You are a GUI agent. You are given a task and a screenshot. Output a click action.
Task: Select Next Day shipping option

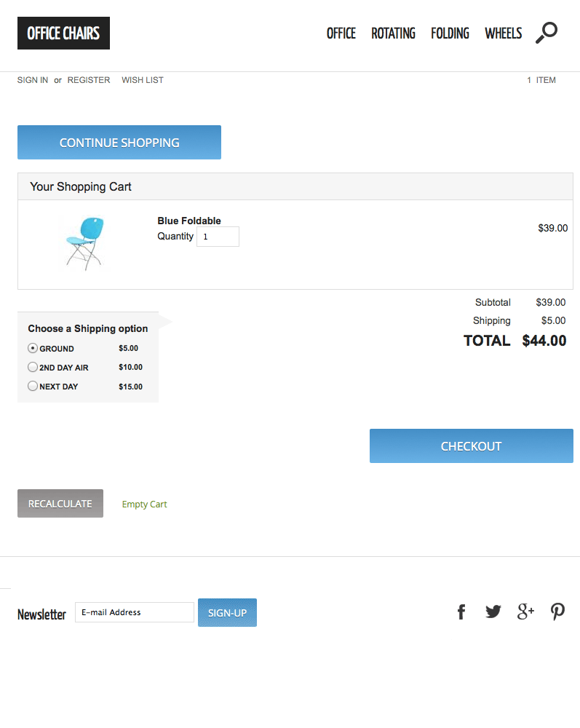33,386
